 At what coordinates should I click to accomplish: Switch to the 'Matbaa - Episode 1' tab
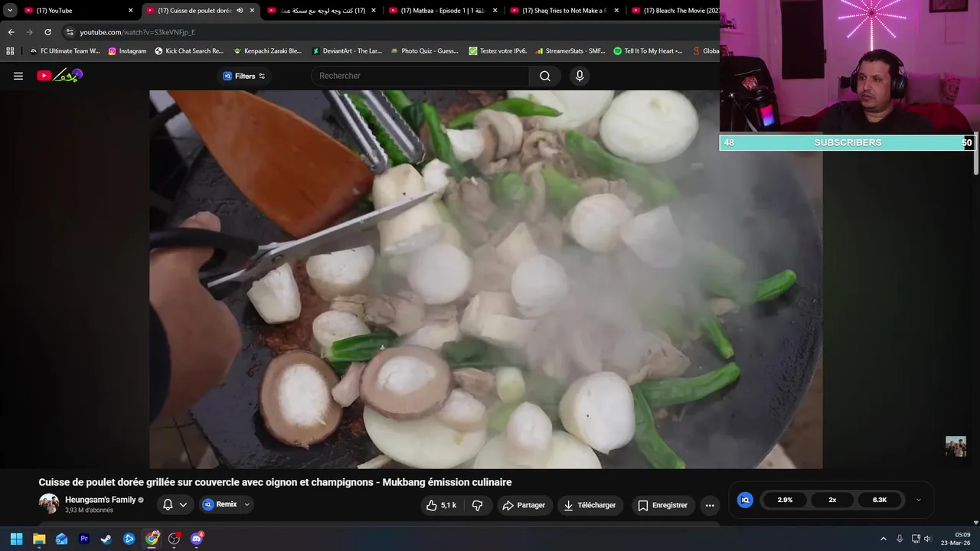pos(443,11)
